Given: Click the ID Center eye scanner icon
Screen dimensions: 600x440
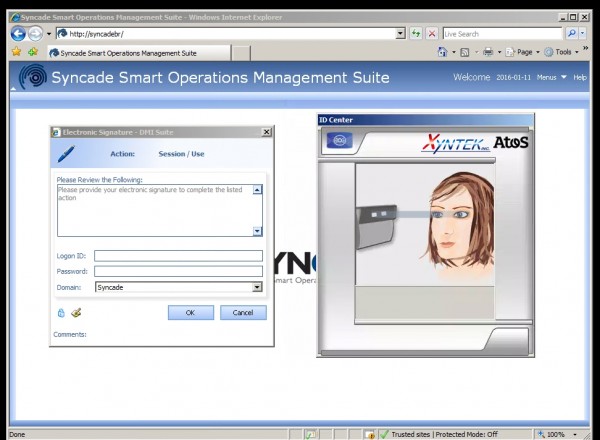Looking at the screenshot, I should click(x=339, y=141).
